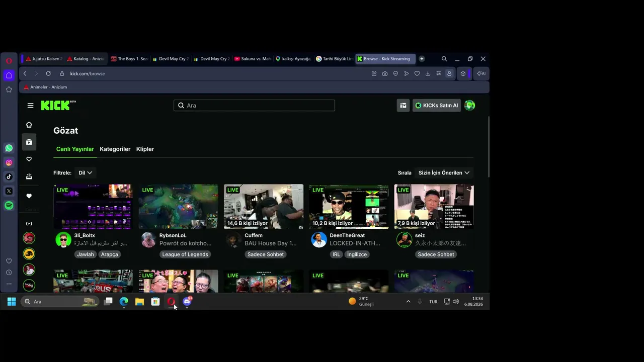Select the Arapça language tag
Image resolution: width=644 pixels, height=362 pixels.
(110, 254)
